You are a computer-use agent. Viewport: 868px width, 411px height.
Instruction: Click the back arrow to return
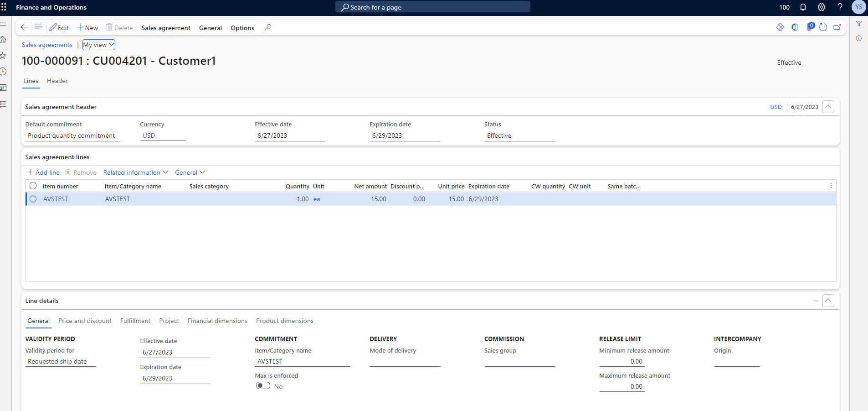point(24,27)
